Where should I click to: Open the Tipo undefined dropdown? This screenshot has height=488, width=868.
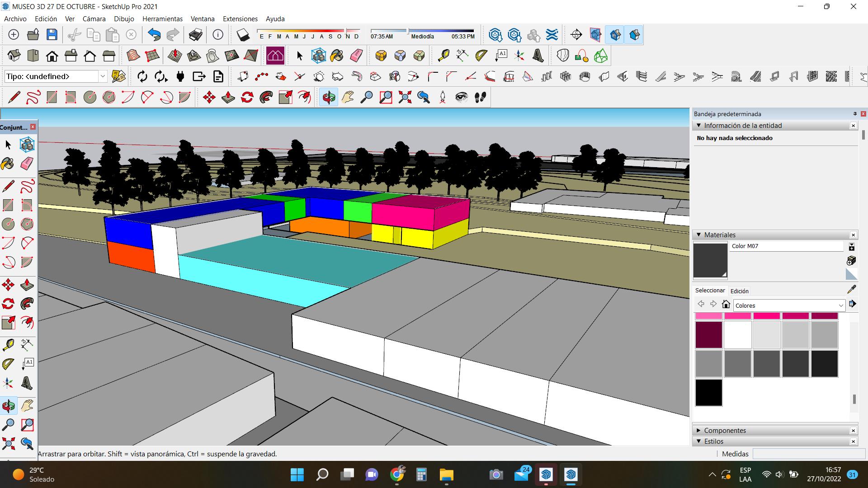103,76
